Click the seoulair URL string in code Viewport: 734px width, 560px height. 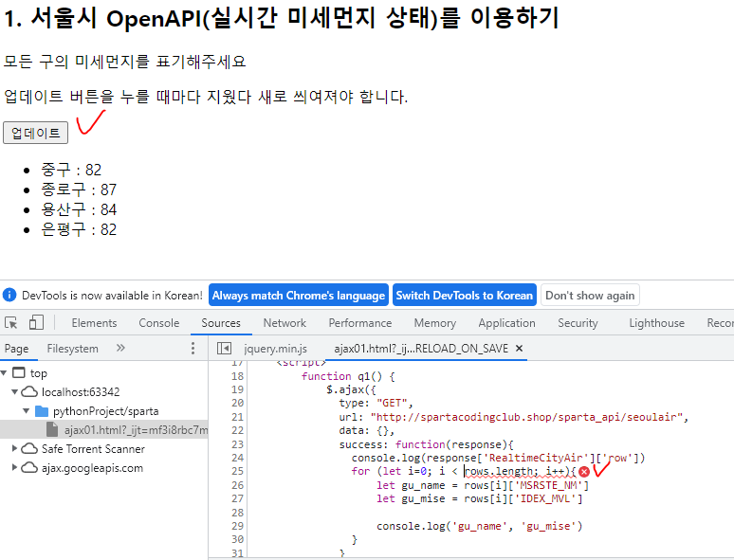[x=526, y=417]
